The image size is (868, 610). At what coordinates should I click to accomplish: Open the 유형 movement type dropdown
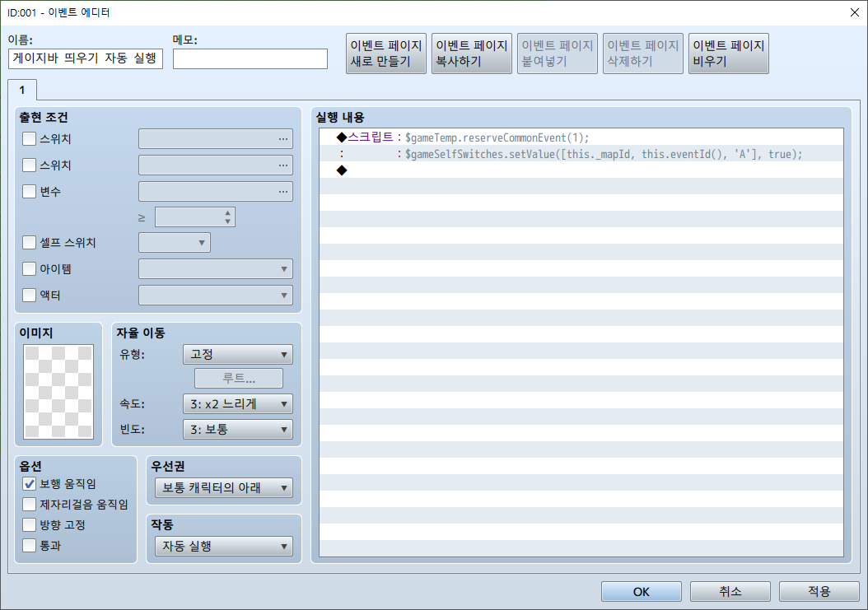(x=237, y=354)
